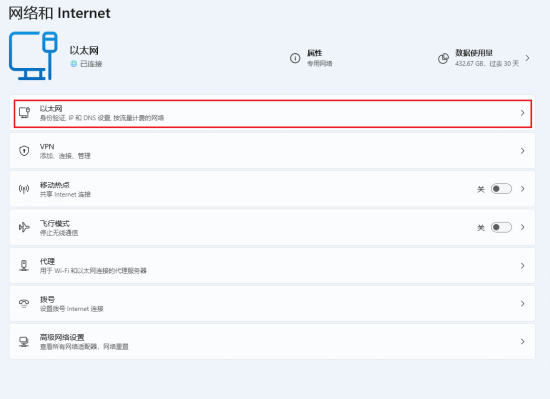Image resolution: width=550 pixels, height=399 pixels.
Task: Click the 已连接 status text
Action: point(91,64)
